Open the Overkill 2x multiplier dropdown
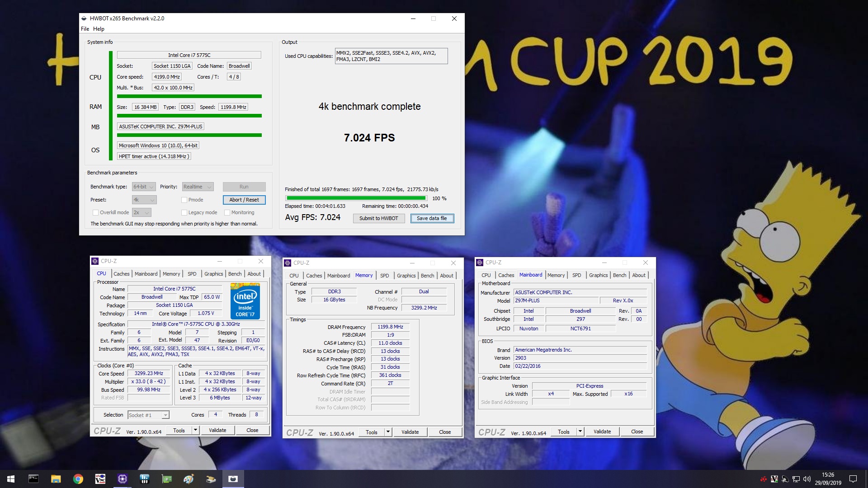Viewport: 868px width, 488px height. coord(142,212)
